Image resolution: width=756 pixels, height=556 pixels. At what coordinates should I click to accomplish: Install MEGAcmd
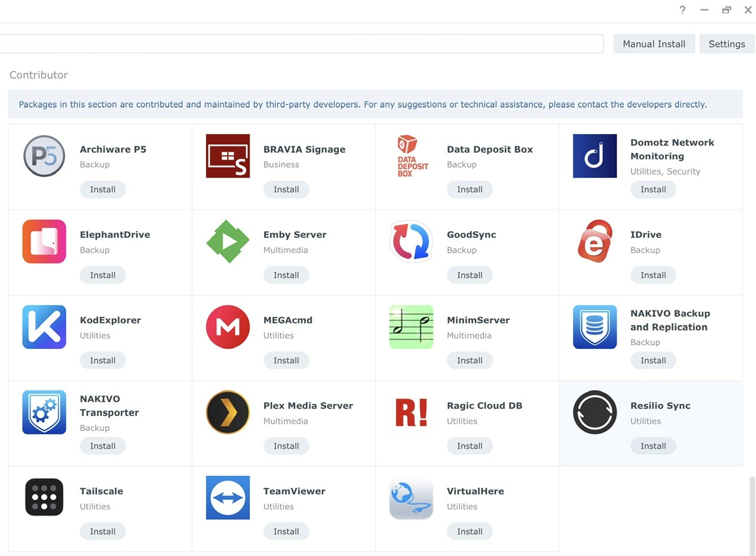[286, 361]
